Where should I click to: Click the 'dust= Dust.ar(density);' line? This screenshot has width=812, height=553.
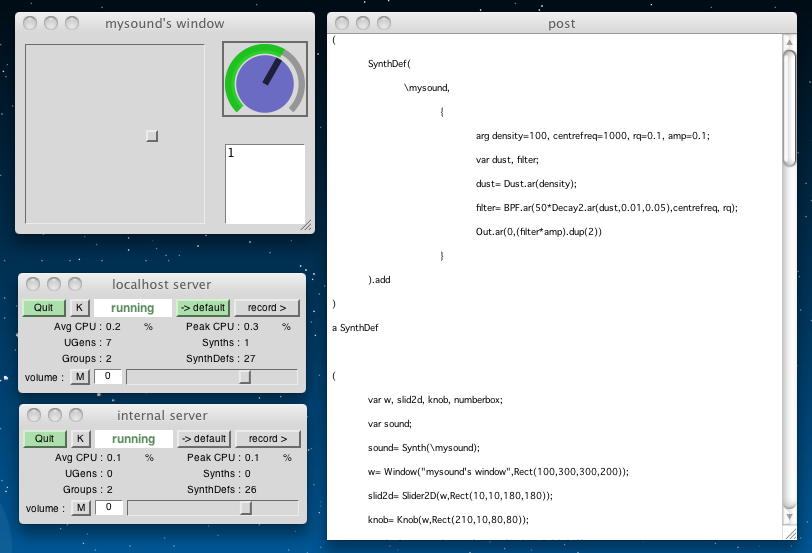(x=526, y=183)
